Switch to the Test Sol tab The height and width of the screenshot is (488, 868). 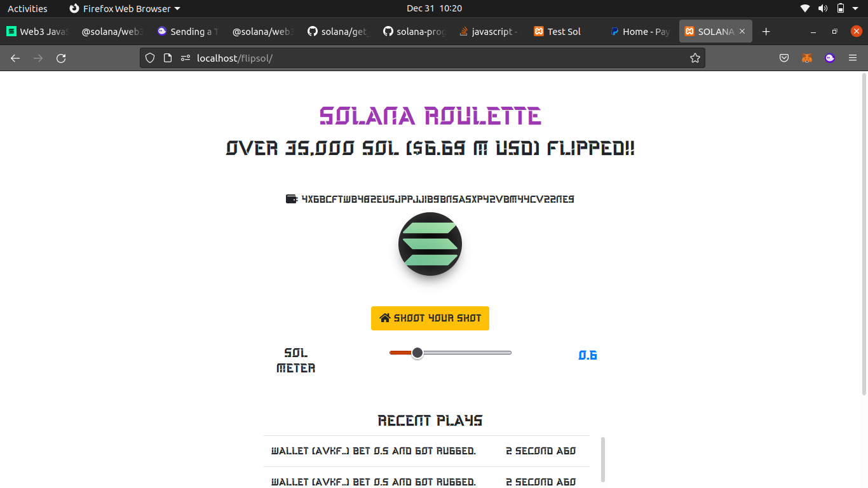pos(564,31)
